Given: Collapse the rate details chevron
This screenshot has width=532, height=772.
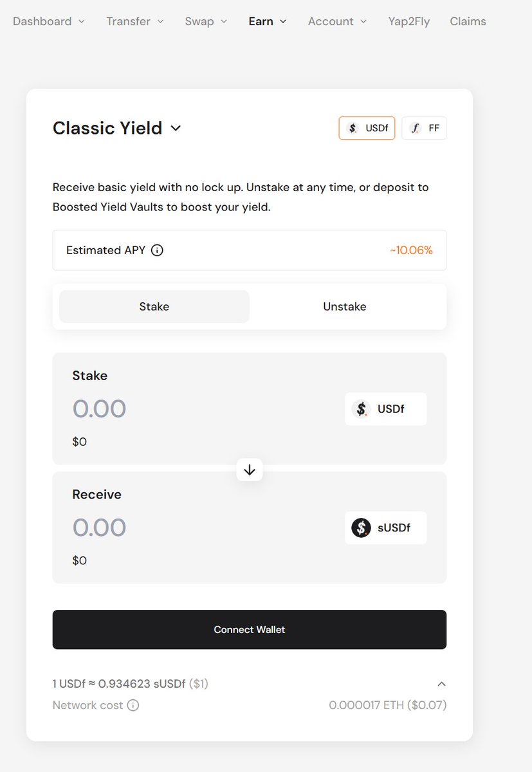Looking at the screenshot, I should (x=441, y=684).
